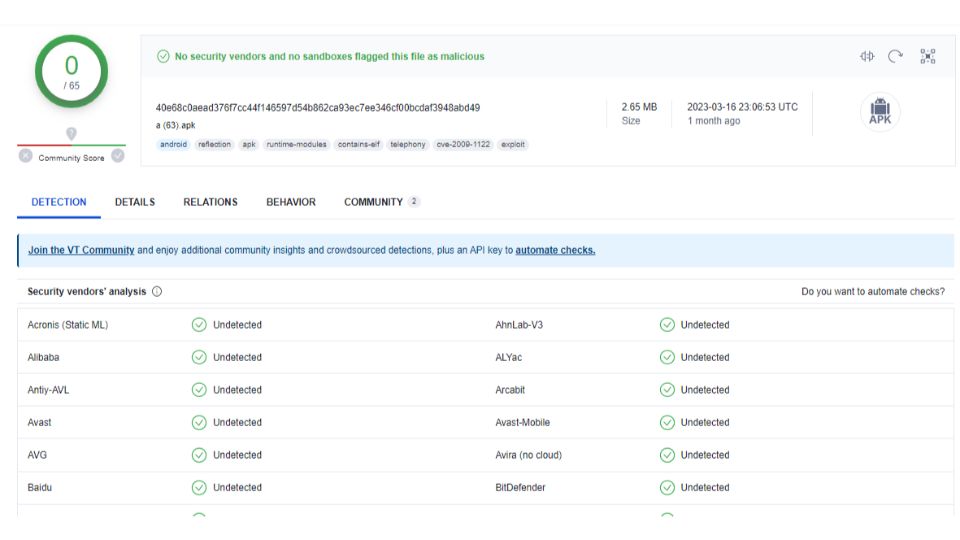
Task: Click Do you want to automate checks
Action: [873, 291]
